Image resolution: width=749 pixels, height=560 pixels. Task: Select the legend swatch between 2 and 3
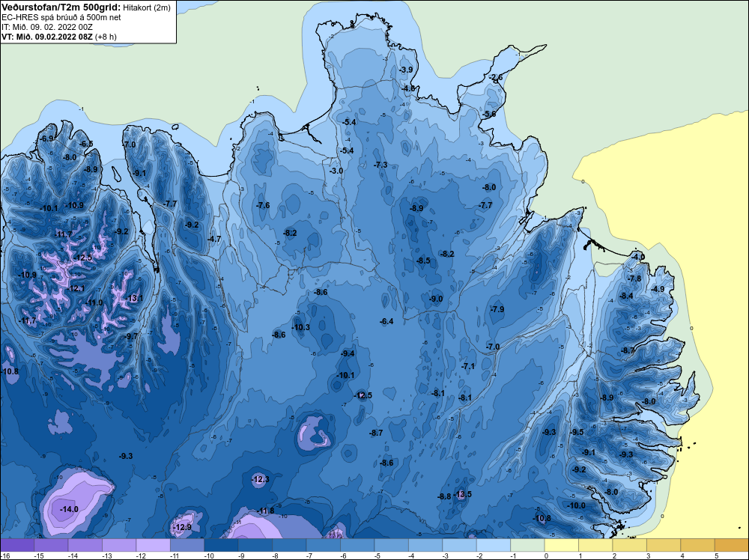click(630, 544)
